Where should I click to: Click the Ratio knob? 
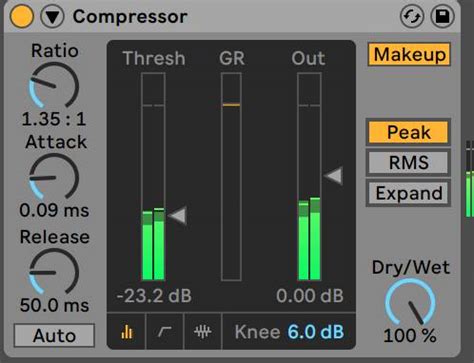pos(54,86)
